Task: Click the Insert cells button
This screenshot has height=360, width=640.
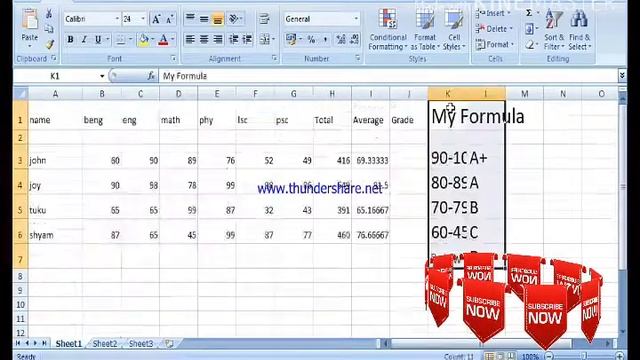Action: coord(493,13)
